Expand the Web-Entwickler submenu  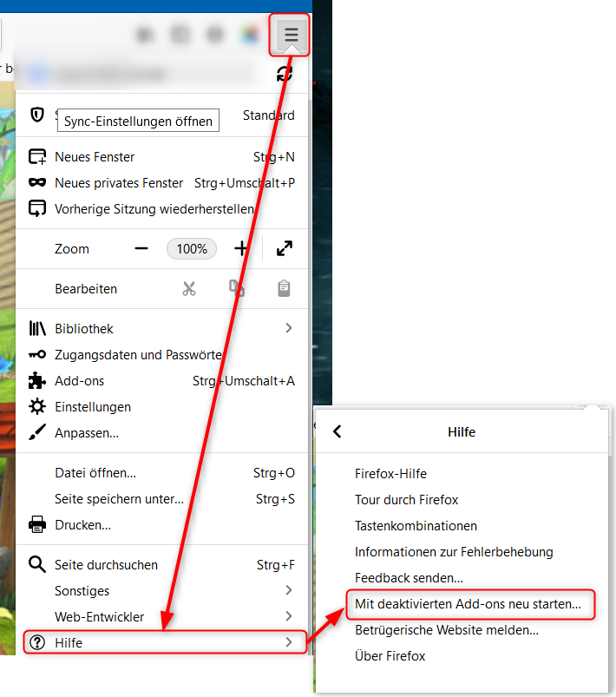[x=161, y=617]
